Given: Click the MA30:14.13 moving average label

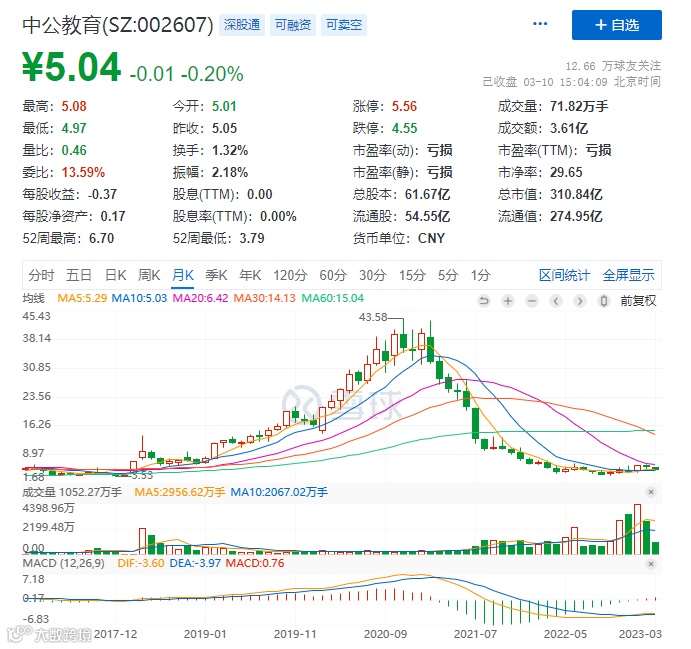Looking at the screenshot, I should pyautogui.click(x=264, y=298).
